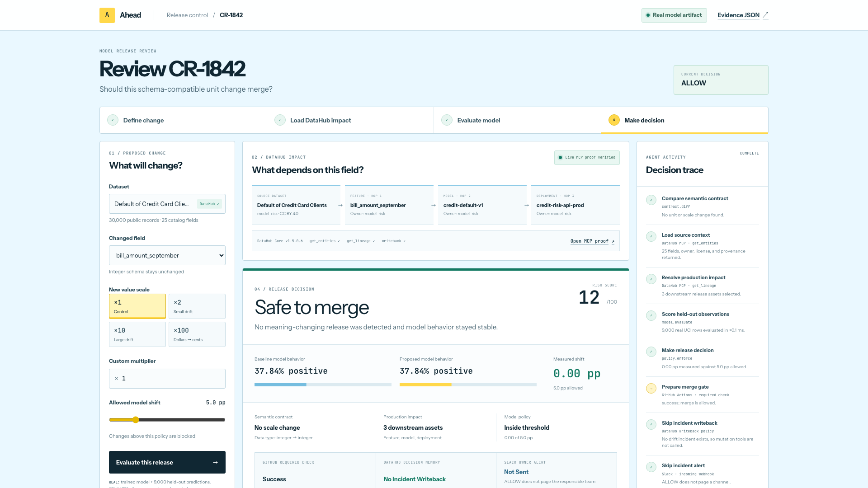The width and height of the screenshot is (868, 488).
Task: Click the No Incident Writeback status
Action: point(415,479)
